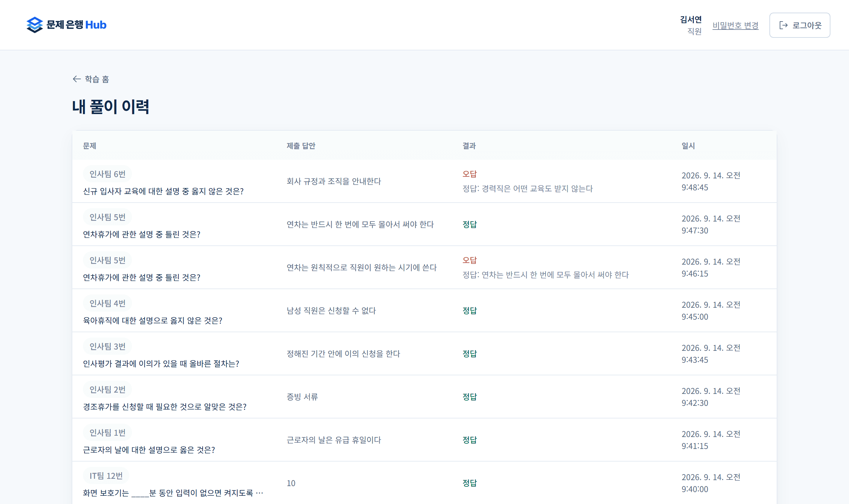The width and height of the screenshot is (849, 504).
Task: Click the 결과 column header
Action: 469,146
